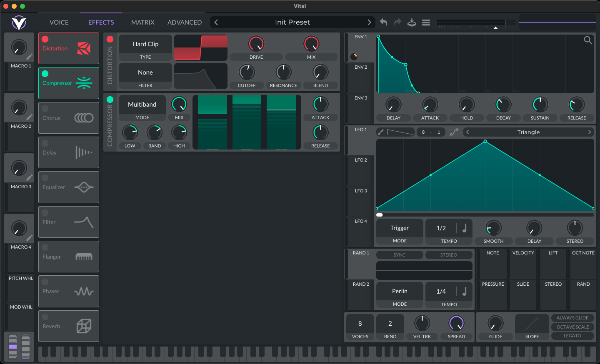
Task: Click the Chorus effect rings icon
Action: [x=84, y=118]
